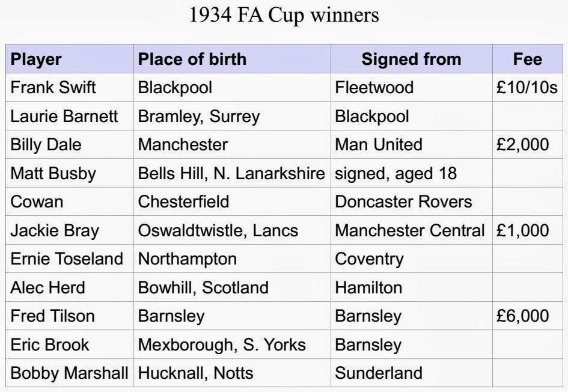Click the Ernie Toseland cell

(x=67, y=259)
